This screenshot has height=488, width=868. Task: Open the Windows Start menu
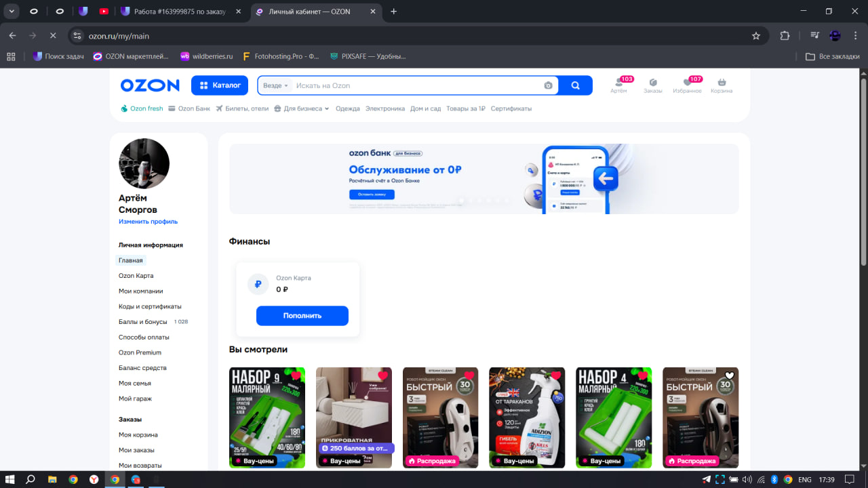click(x=10, y=479)
